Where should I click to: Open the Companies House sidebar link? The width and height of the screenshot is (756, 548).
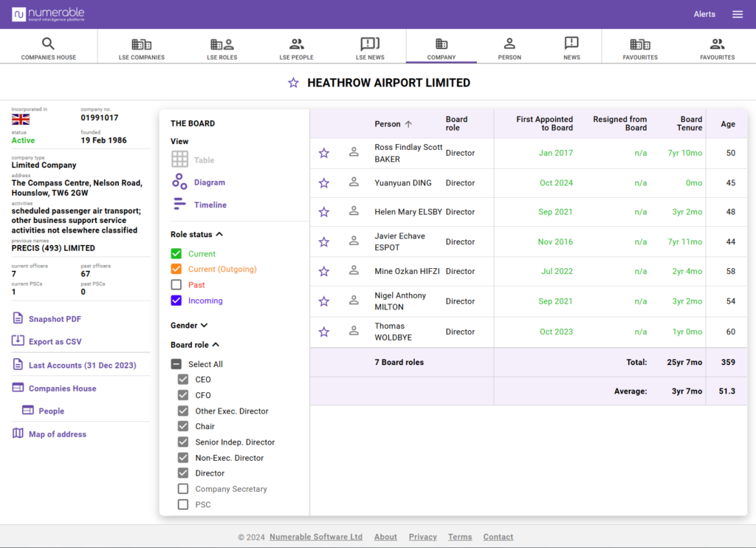pyautogui.click(x=62, y=388)
